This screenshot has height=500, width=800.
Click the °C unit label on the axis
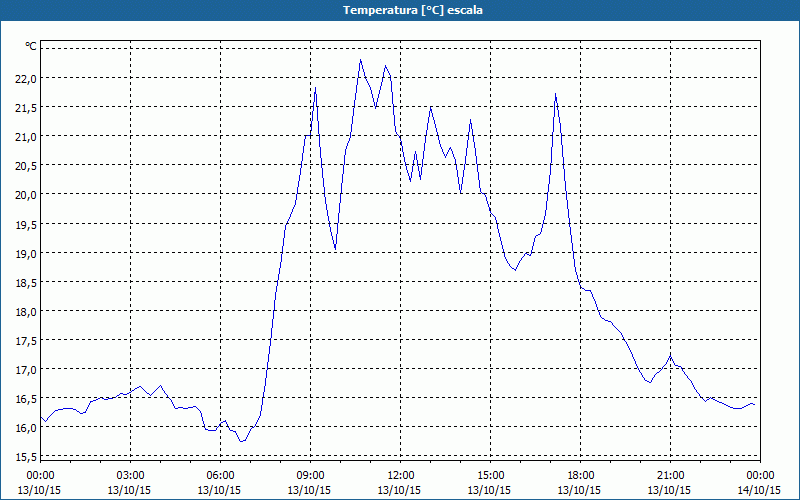click(31, 46)
